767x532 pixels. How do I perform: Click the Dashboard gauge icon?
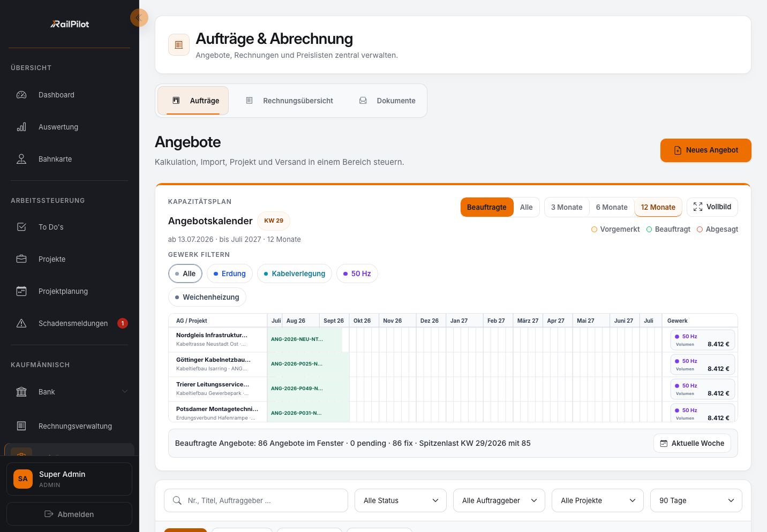(x=21, y=95)
